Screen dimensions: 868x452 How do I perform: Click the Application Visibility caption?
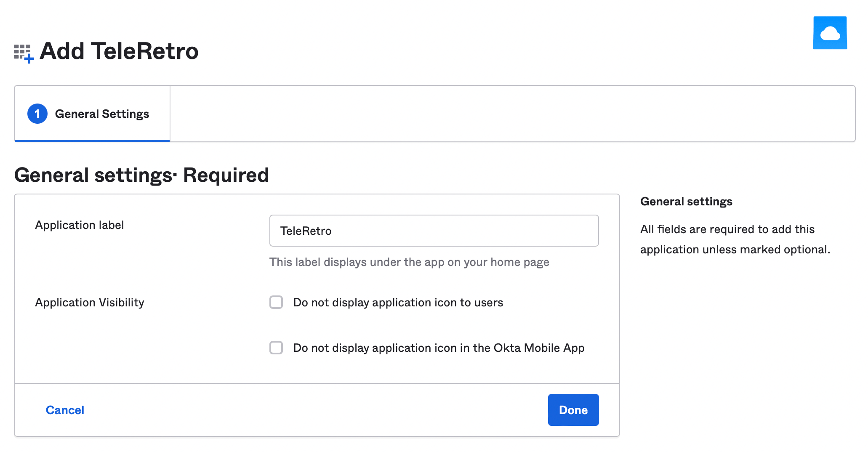click(x=90, y=303)
